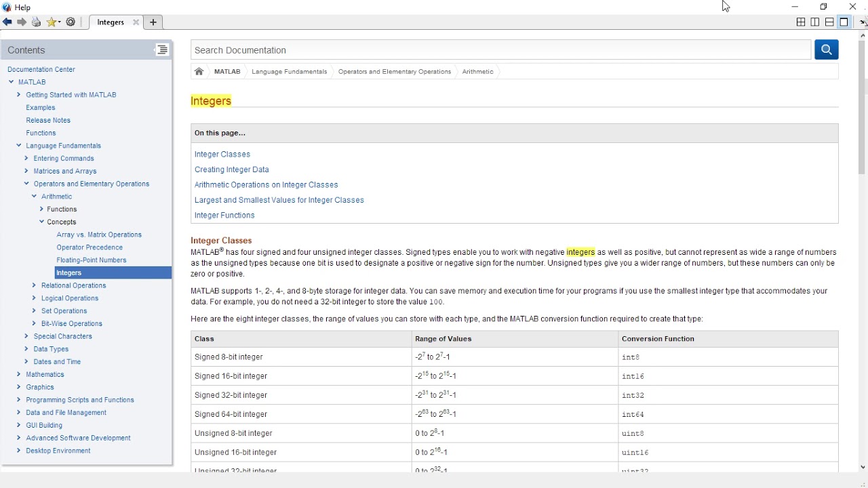868x488 pixels.
Task: Collapse the Concepts tree node
Action: [41, 222]
